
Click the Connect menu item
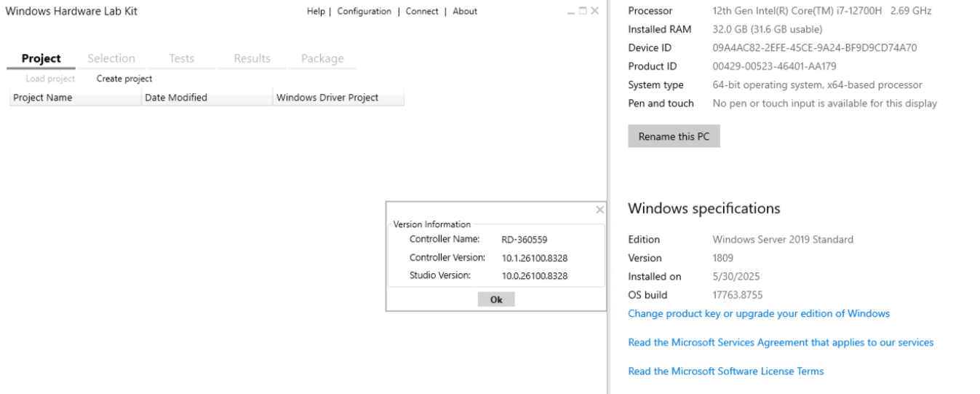(x=422, y=11)
